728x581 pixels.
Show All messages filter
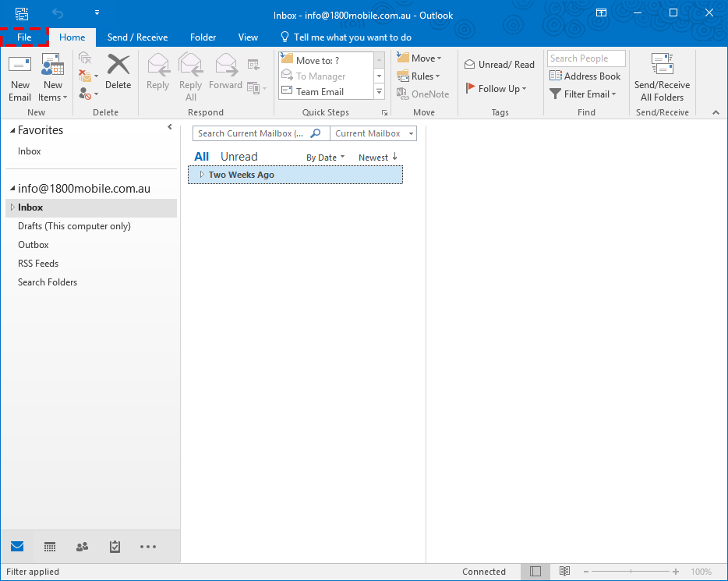[x=202, y=157]
